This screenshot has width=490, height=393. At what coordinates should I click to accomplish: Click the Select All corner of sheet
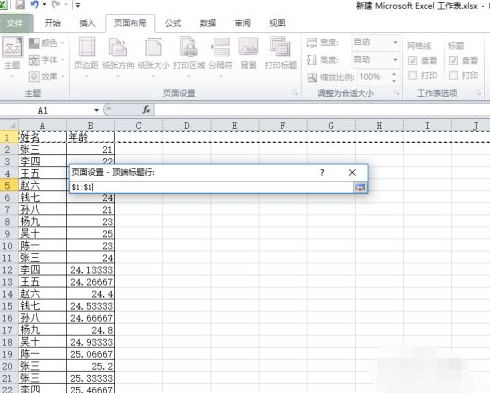pos(9,126)
